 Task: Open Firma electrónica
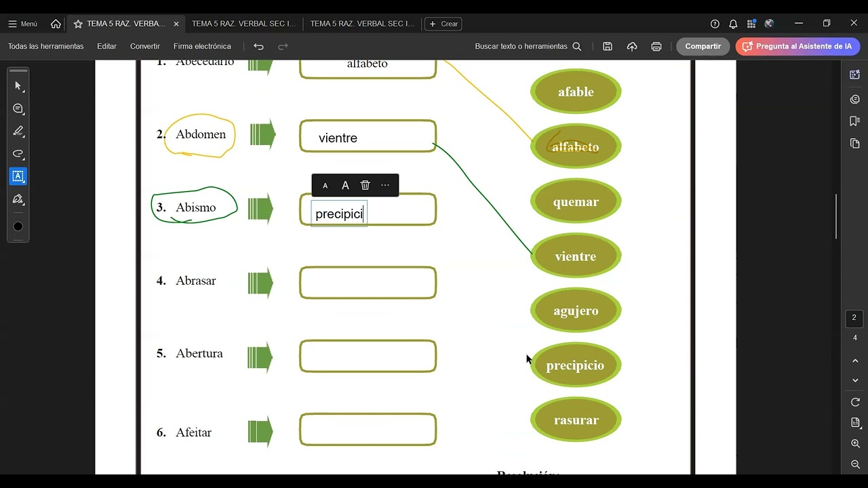pos(202,46)
